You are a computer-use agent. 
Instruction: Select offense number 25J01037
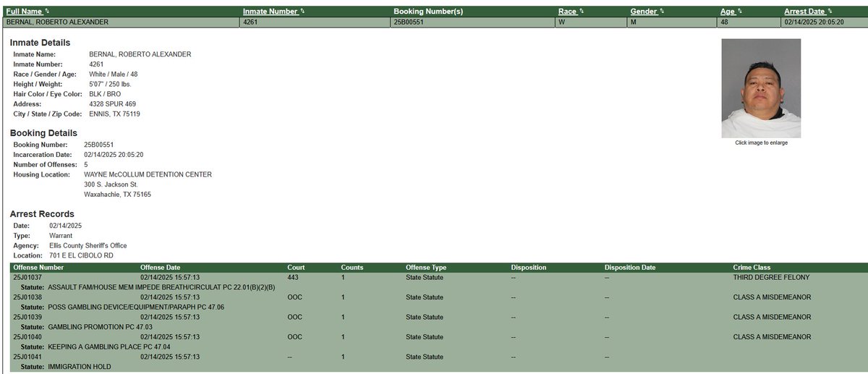click(27, 278)
